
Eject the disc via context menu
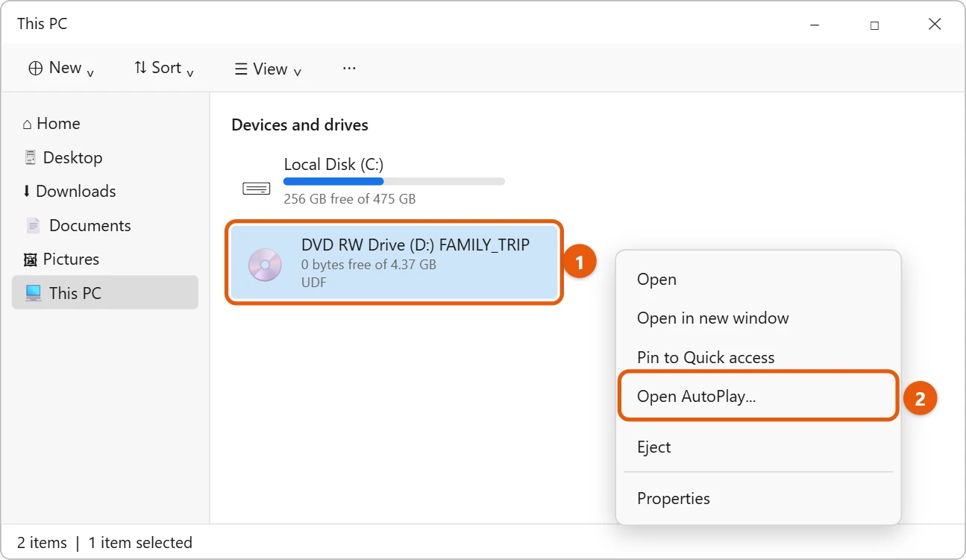coord(759,447)
